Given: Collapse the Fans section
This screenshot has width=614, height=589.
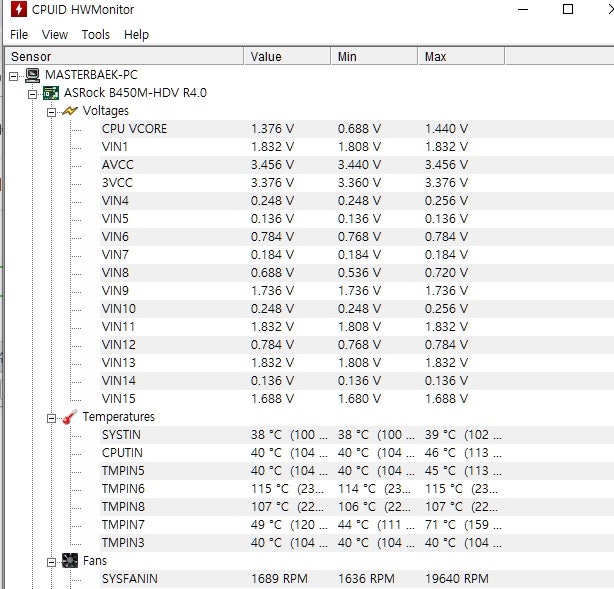Looking at the screenshot, I should click(x=51, y=561).
